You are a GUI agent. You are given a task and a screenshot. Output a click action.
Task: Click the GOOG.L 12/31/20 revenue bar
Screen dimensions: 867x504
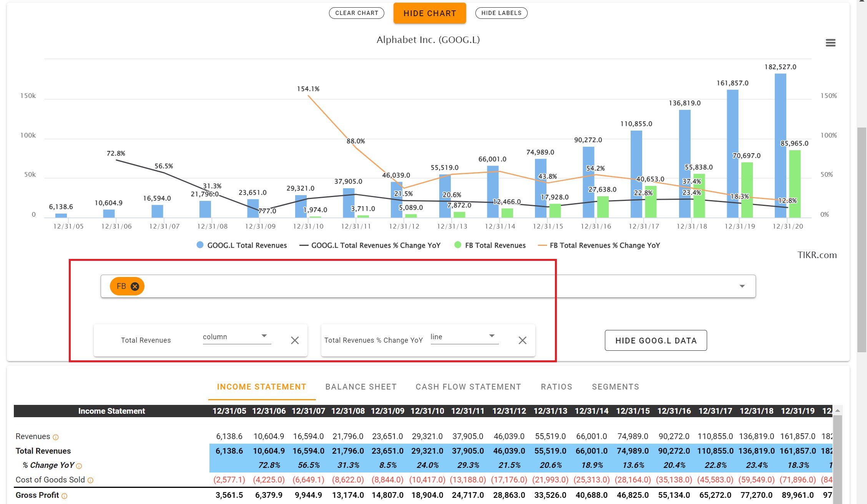pos(780,146)
